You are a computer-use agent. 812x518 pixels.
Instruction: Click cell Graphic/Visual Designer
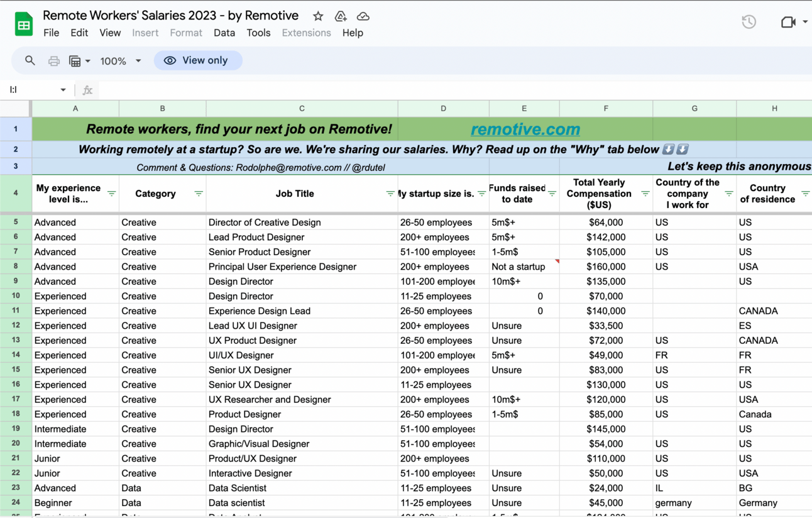pos(302,444)
